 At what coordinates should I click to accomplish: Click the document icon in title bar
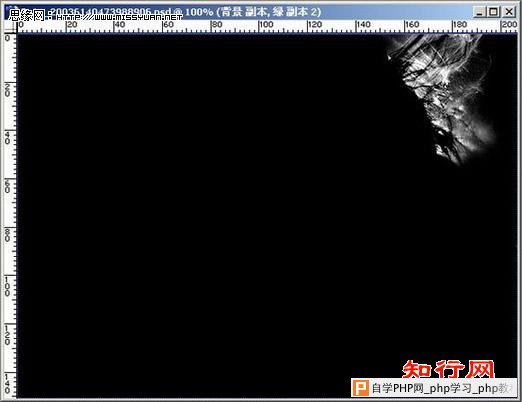click(x=8, y=11)
